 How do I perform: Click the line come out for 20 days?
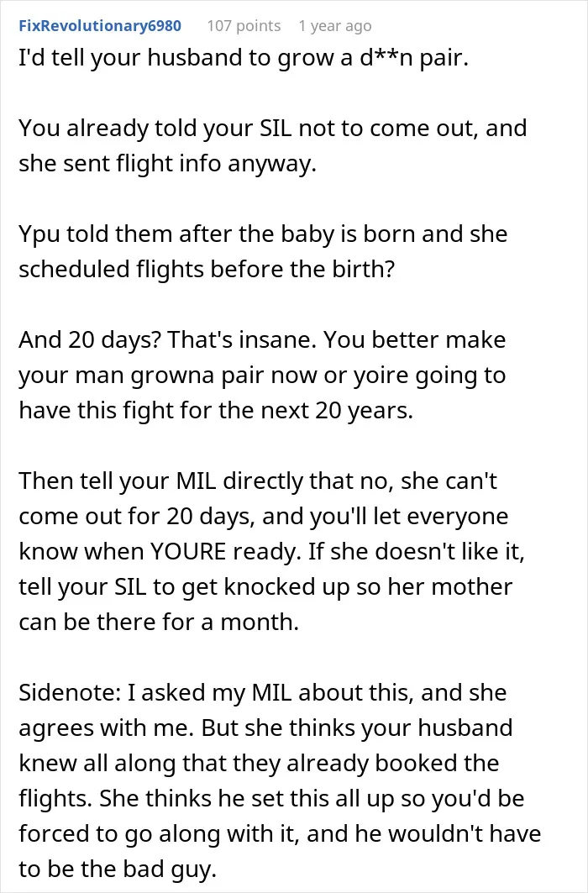click(264, 517)
